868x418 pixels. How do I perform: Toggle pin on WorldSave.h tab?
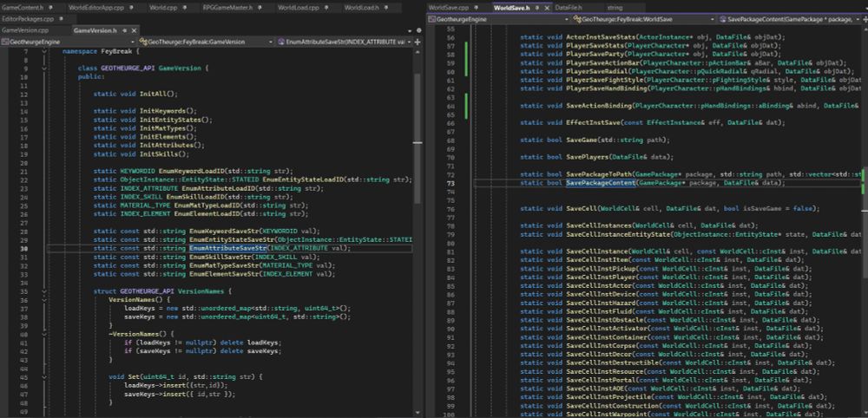click(539, 8)
